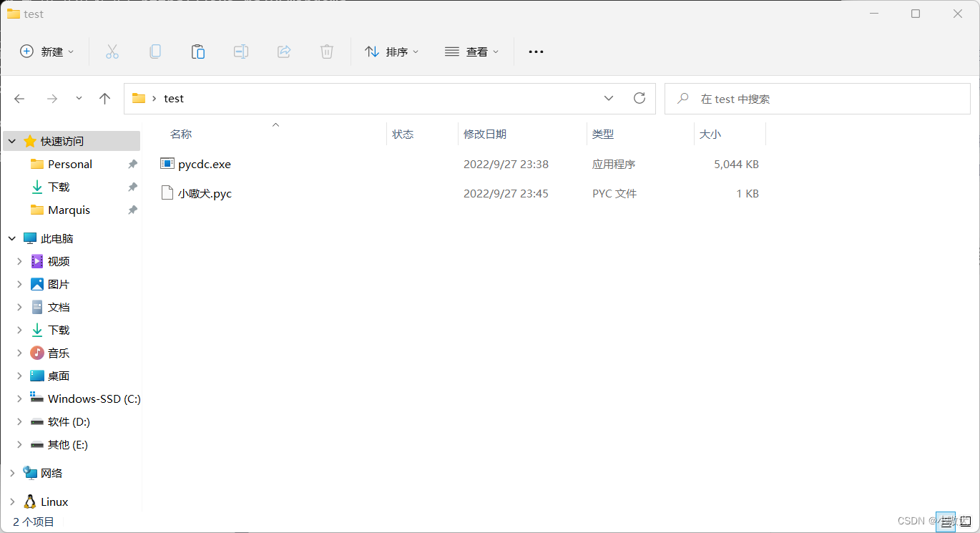The image size is (980, 533).
Task: Open the see more (...) menu
Action: point(536,51)
